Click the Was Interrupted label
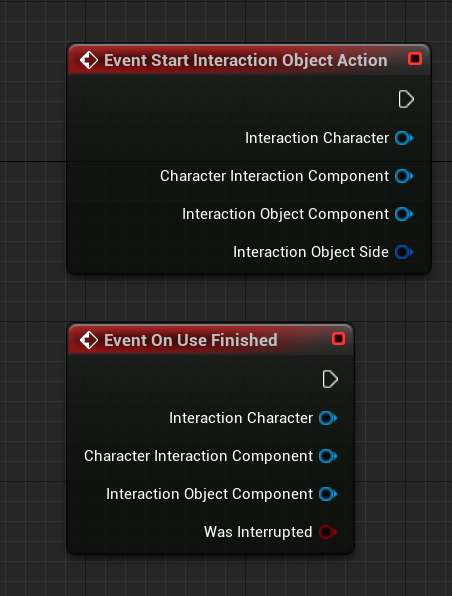452x596 pixels. (258, 532)
